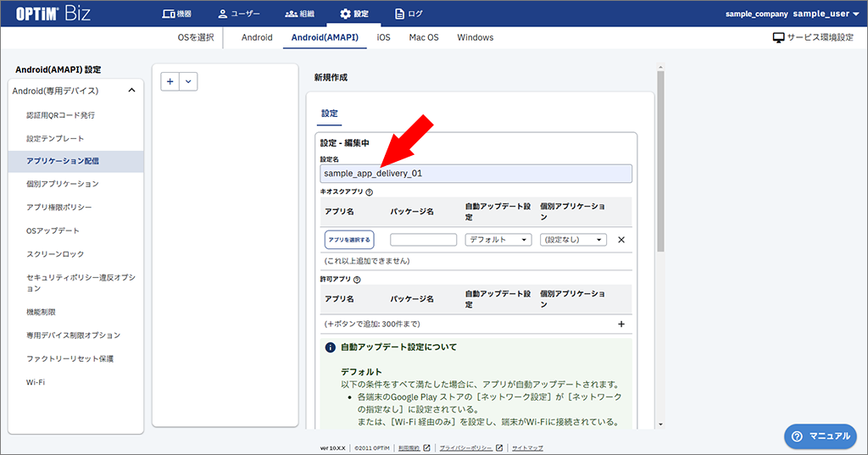Viewport: 868px width, 455px height.
Task: Click the 許可アプリ help icon
Action: tap(357, 280)
